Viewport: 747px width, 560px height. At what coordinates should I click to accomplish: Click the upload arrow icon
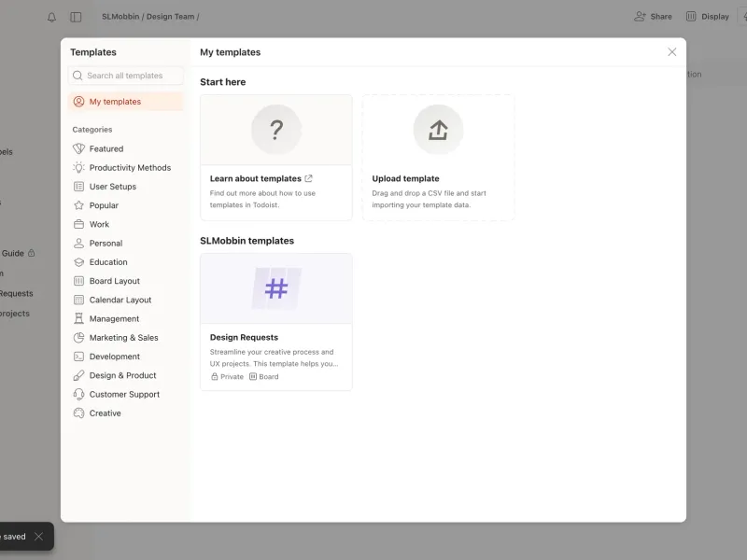pyautogui.click(x=438, y=130)
